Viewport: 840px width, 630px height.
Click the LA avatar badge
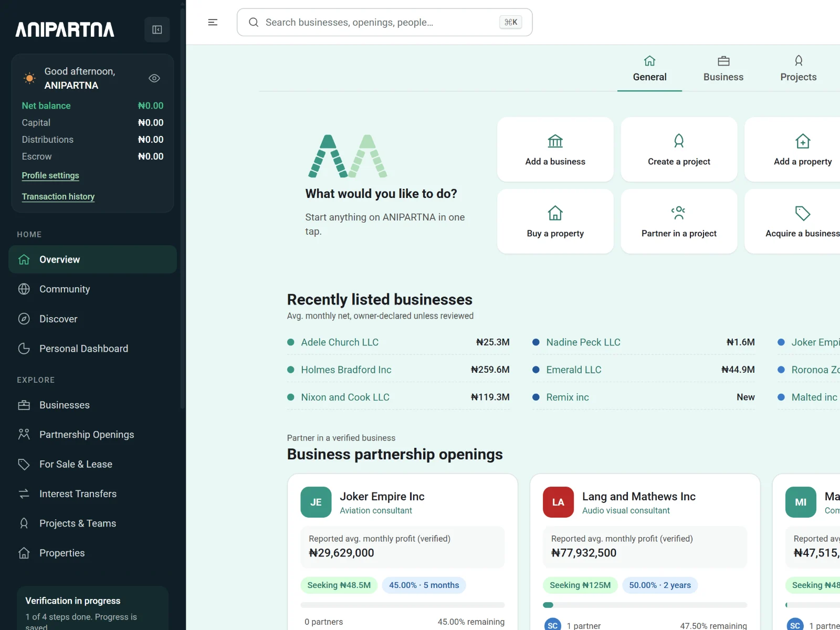tap(558, 502)
